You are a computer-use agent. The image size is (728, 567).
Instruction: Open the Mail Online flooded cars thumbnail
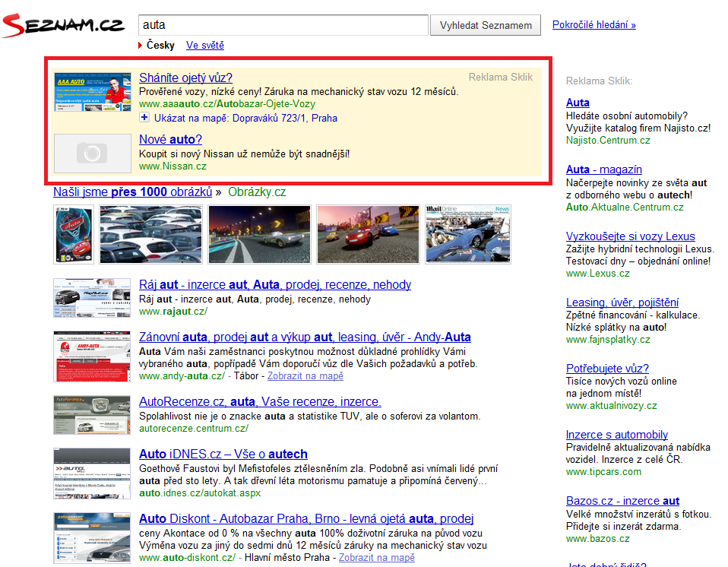(x=468, y=235)
